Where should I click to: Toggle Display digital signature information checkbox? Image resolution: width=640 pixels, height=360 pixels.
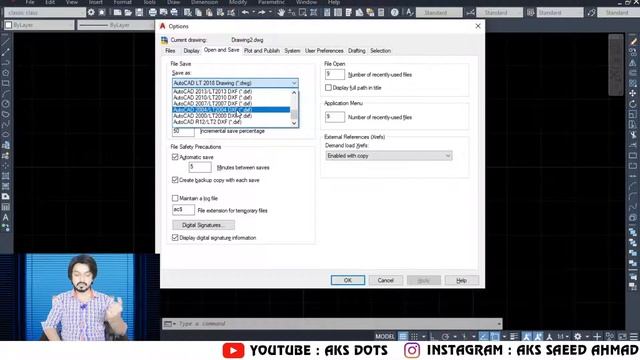(x=175, y=238)
